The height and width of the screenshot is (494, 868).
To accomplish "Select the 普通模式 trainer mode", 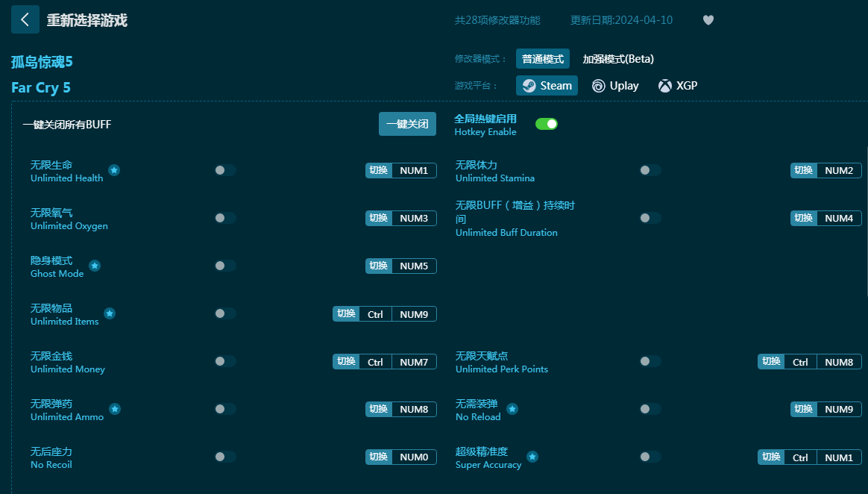I will point(543,59).
